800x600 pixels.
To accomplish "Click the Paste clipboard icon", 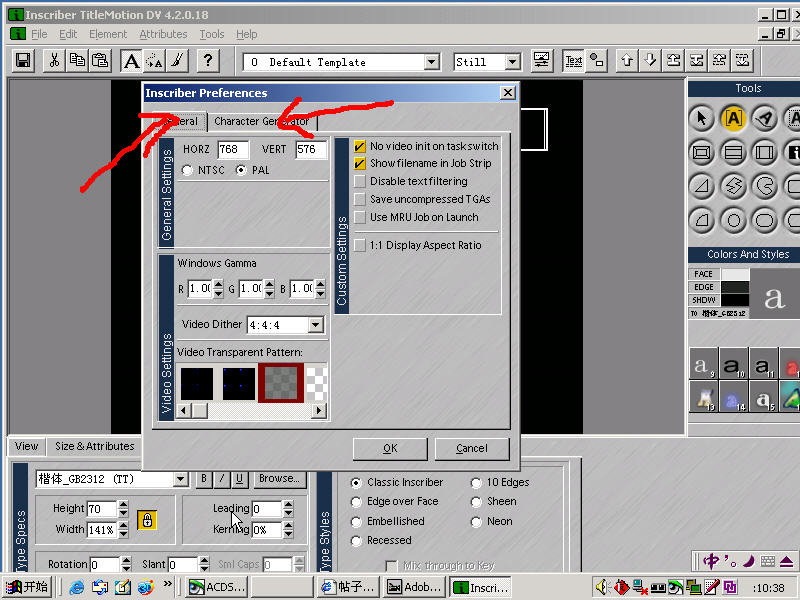I will pos(100,61).
